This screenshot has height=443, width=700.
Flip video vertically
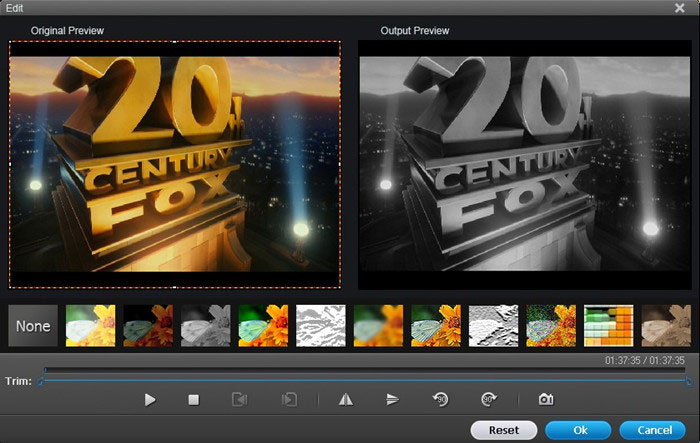(392, 399)
